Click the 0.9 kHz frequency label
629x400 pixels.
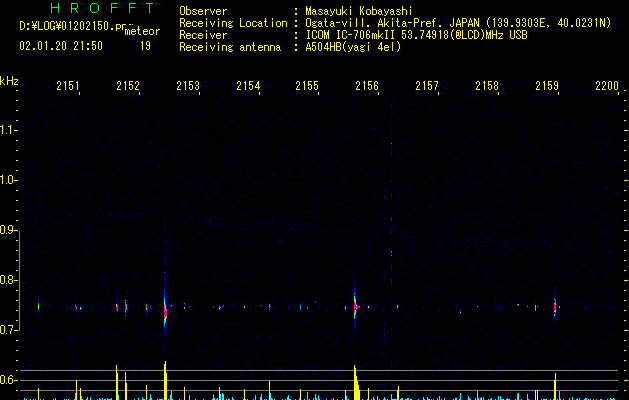(x=8, y=230)
